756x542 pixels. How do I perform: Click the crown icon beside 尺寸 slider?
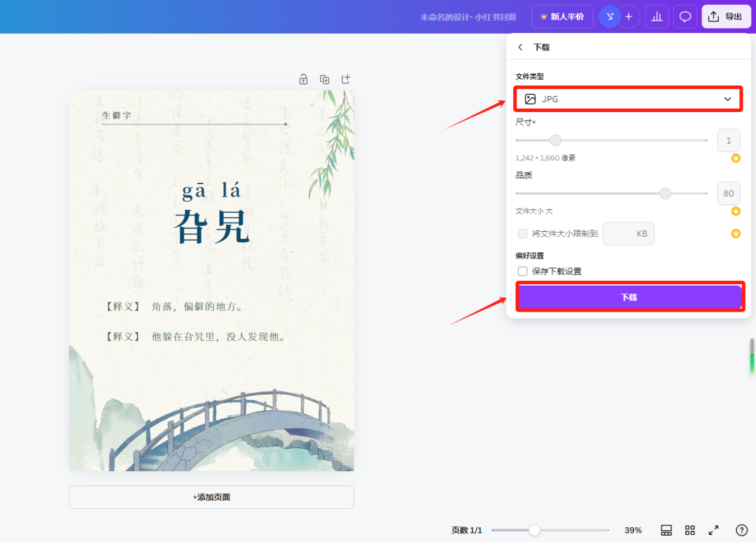[736, 158]
